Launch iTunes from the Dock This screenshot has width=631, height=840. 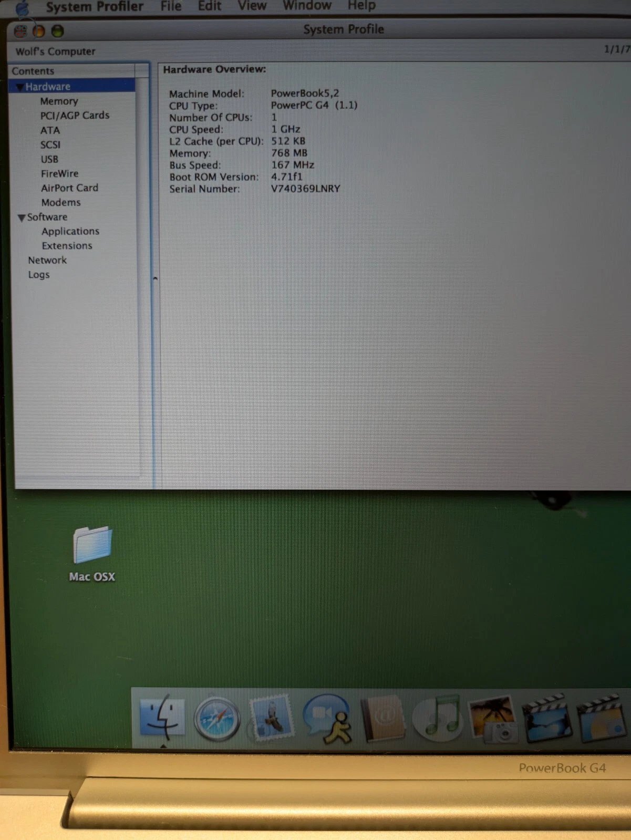tap(438, 717)
